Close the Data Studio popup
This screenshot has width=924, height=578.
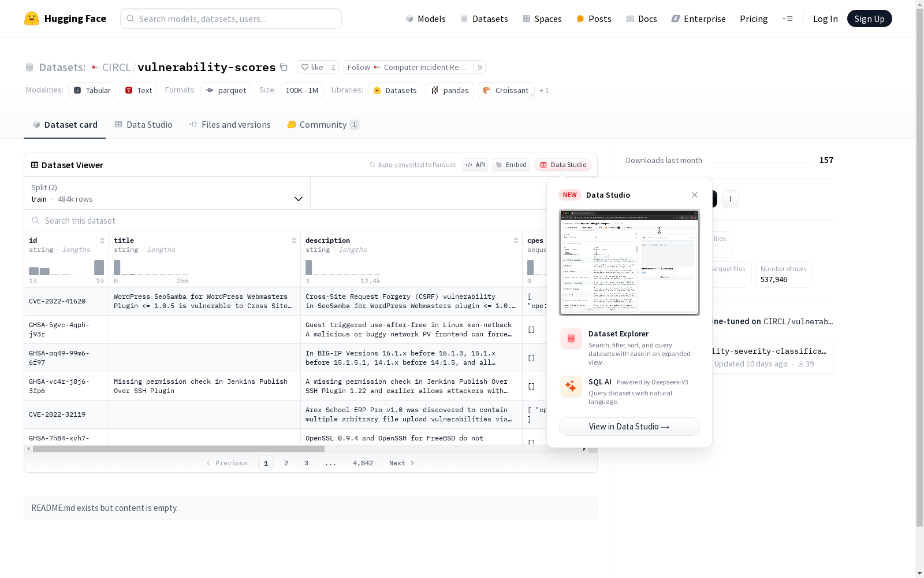click(x=695, y=195)
